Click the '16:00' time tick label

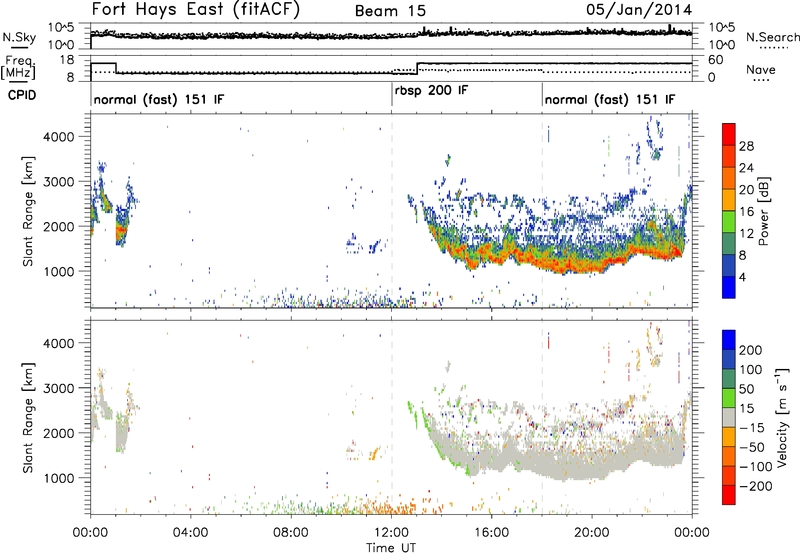pyautogui.click(x=491, y=533)
